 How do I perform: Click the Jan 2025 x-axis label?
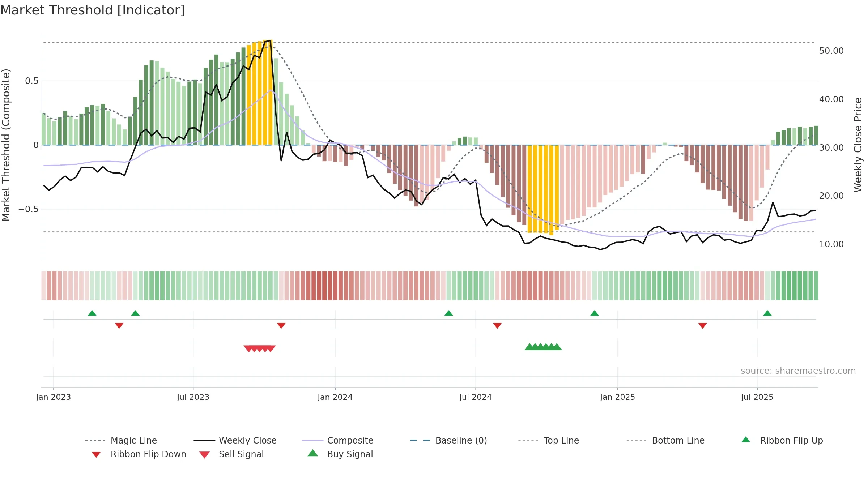618,397
